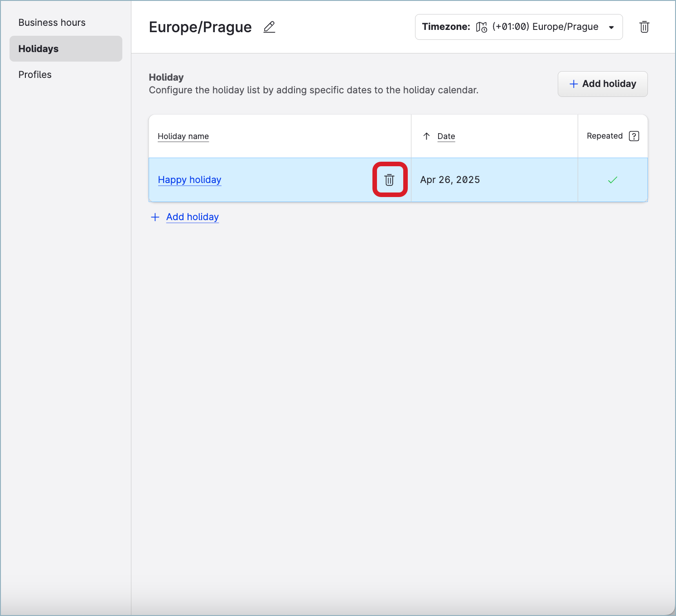Sort the table by the Date header
The height and width of the screenshot is (616, 676).
point(446,136)
